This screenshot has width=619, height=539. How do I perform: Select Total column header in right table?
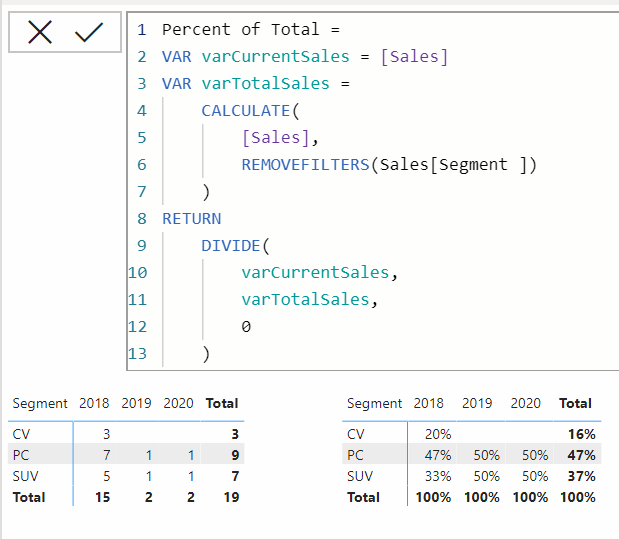click(x=575, y=403)
